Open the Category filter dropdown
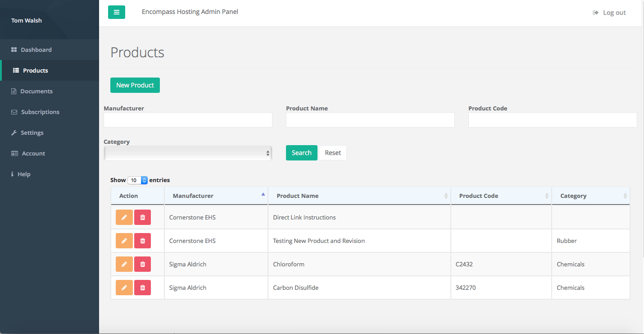 point(187,153)
